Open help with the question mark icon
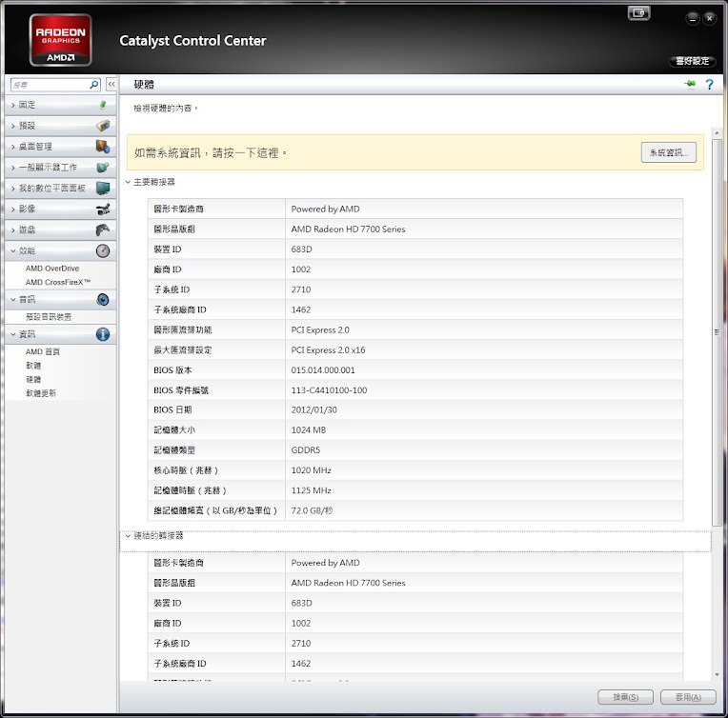 pyautogui.click(x=710, y=85)
